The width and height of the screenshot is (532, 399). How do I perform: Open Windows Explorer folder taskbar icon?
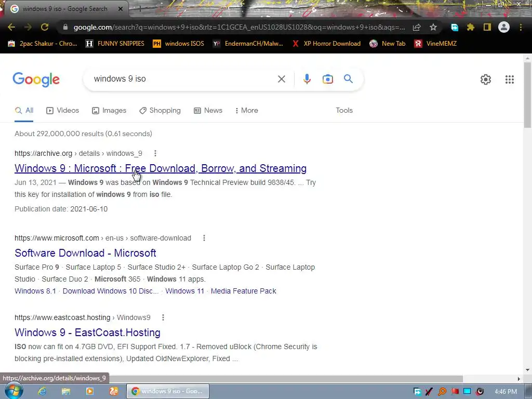pos(65,391)
